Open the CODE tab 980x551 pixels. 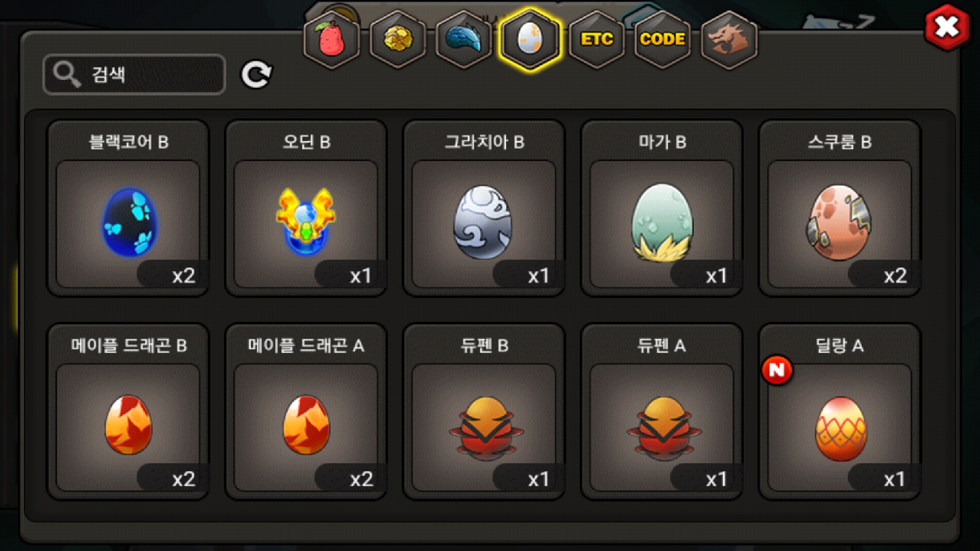click(663, 40)
